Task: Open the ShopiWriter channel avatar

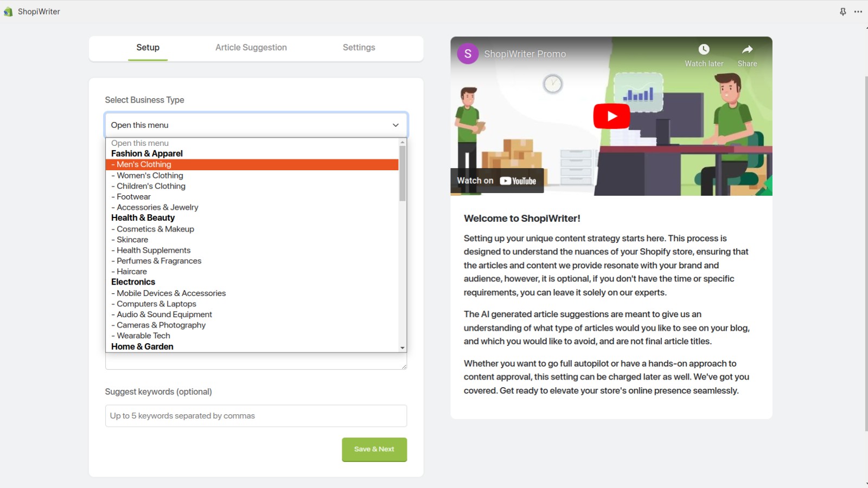Action: pos(468,54)
